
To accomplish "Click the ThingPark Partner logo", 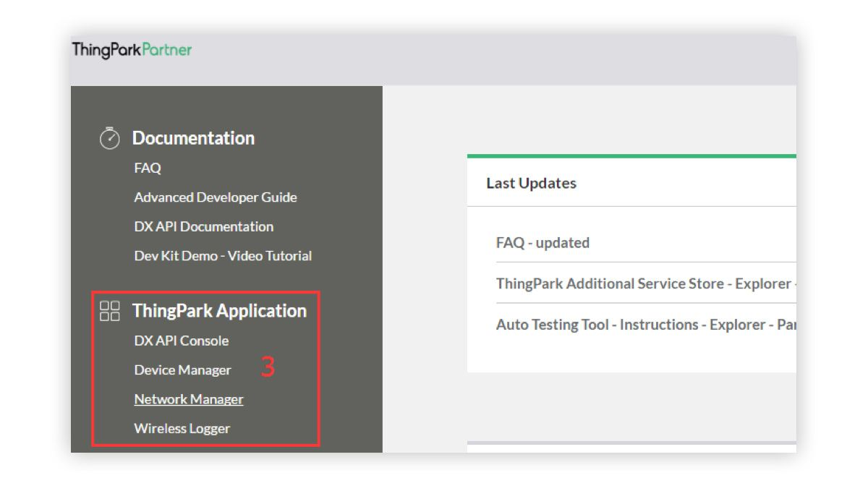I will 132,50.
